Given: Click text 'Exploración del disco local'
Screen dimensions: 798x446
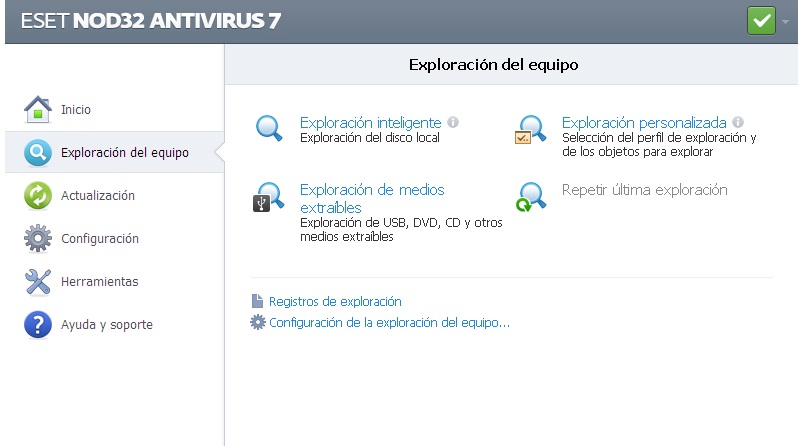Looking at the screenshot, I should pyautogui.click(x=369, y=138).
